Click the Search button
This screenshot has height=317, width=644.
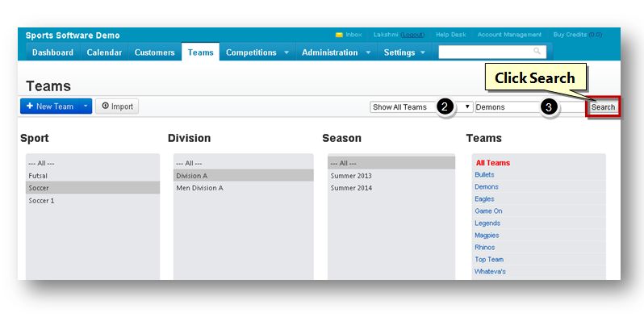603,107
